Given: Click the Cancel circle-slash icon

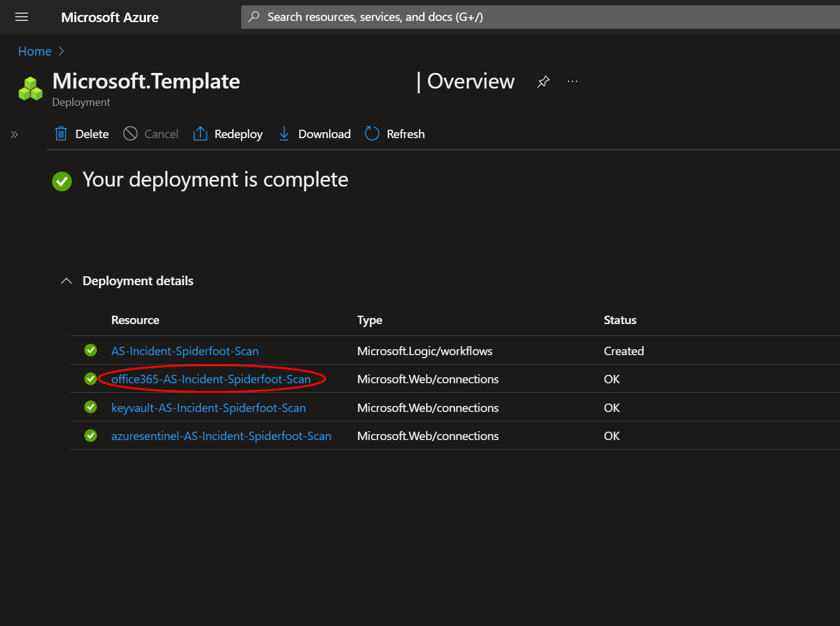Looking at the screenshot, I should click(x=130, y=133).
